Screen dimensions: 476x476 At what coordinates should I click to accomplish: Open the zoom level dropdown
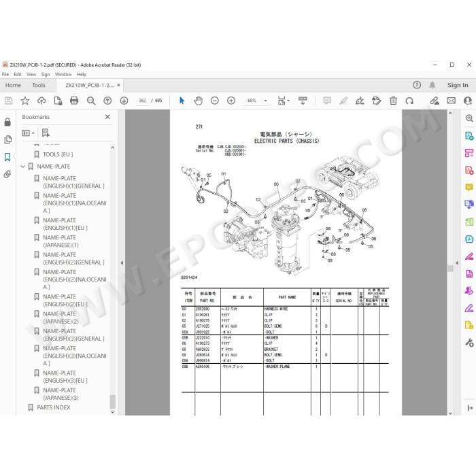(266, 101)
